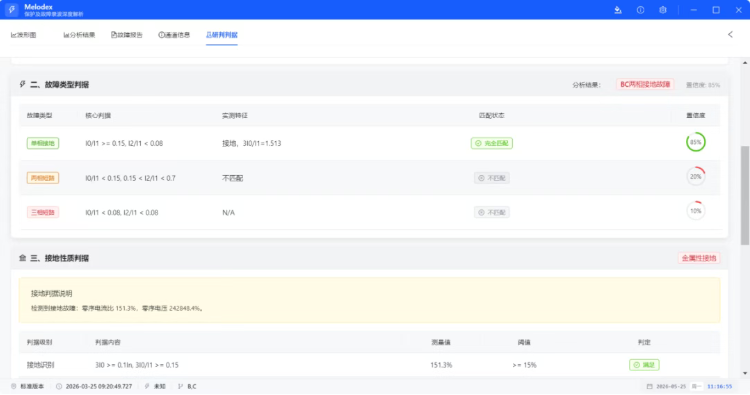This screenshot has height=395, width=750.
Task: Click the scrollbar down arrow
Action: 745,373
